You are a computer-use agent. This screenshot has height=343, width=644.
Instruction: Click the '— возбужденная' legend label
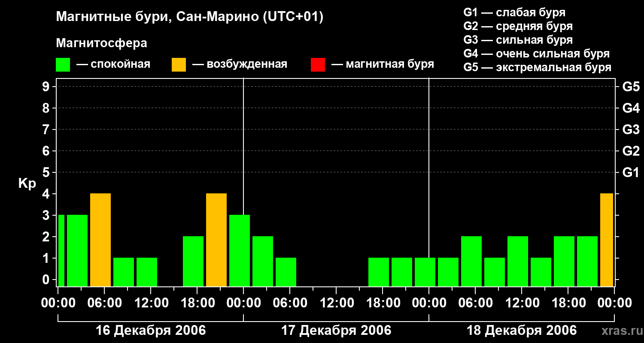coord(240,64)
